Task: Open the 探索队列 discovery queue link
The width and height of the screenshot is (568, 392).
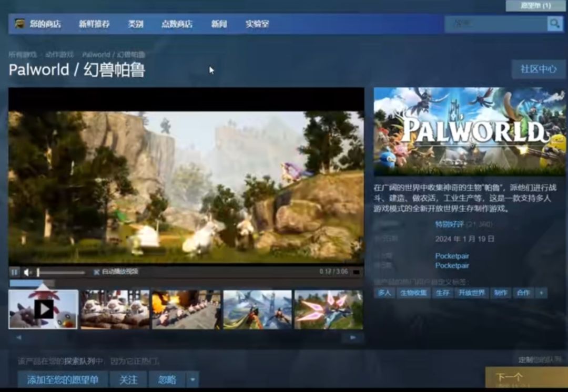Action: 79,361
